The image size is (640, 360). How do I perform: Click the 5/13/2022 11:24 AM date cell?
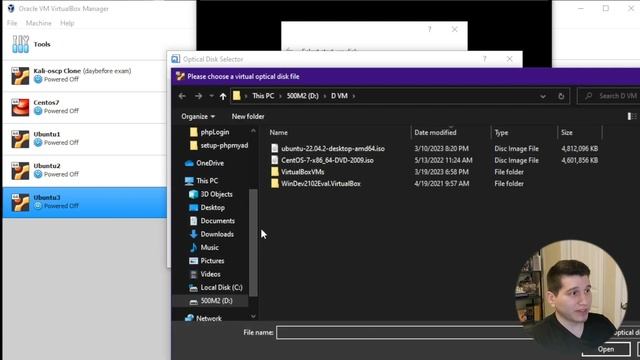[443, 160]
